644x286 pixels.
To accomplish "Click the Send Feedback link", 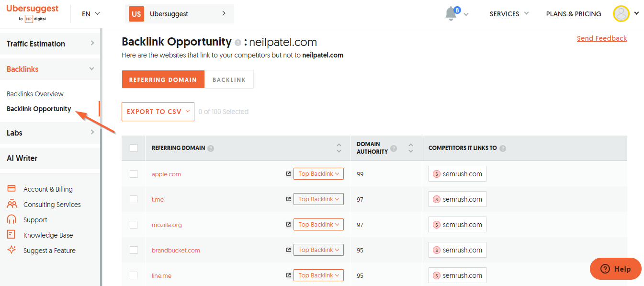I will [602, 38].
